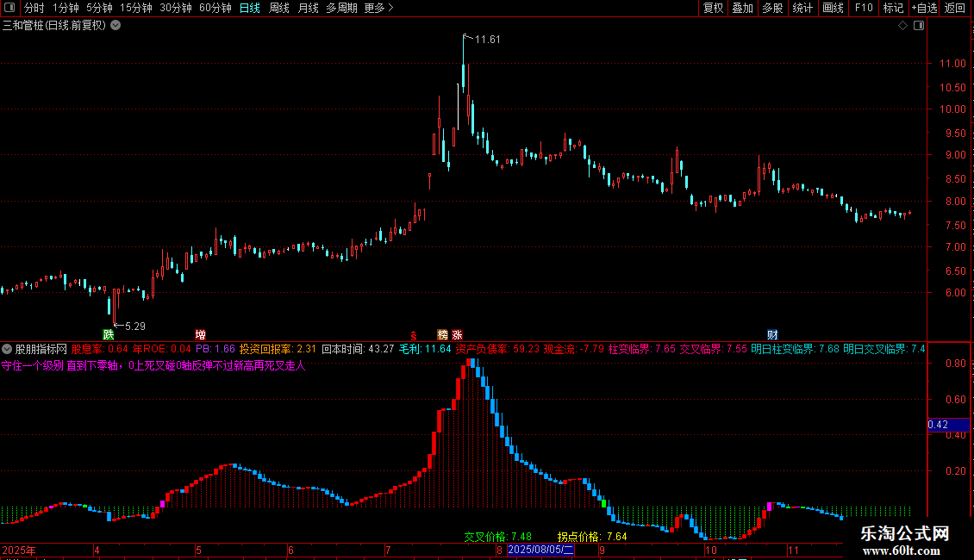Switch to 30分钟 period
Image resolution: width=974 pixels, height=560 pixels.
[175, 8]
